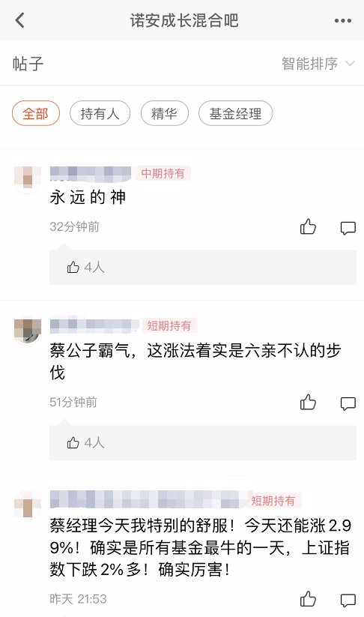This screenshot has width=364, height=617.
Task: Open the avatar of the 永远的神 poster
Action: click(x=28, y=178)
